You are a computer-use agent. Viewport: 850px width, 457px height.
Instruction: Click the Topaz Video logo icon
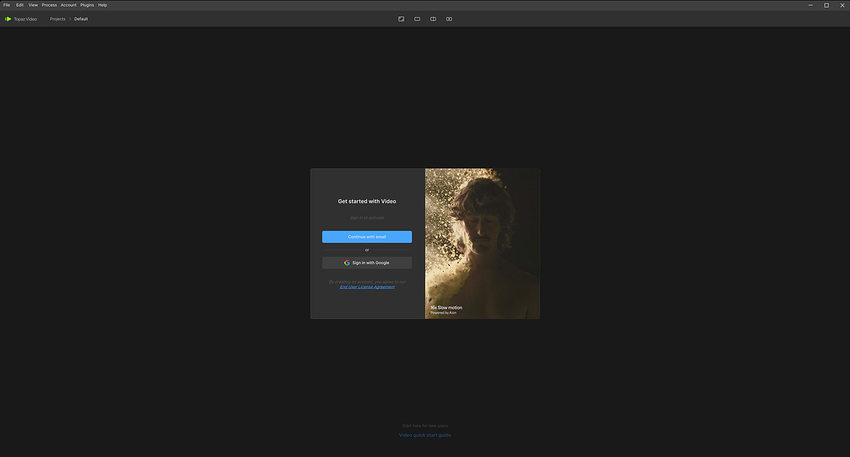[x=8, y=19]
